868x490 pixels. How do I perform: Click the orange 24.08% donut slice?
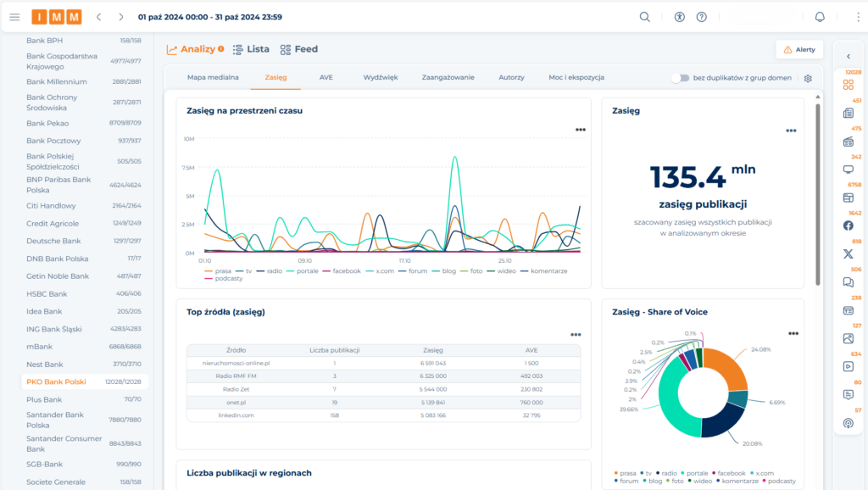click(730, 368)
